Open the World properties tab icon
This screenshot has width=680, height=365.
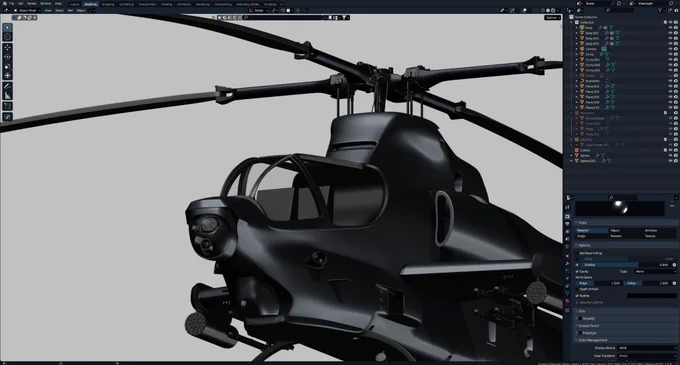pyautogui.click(x=567, y=247)
